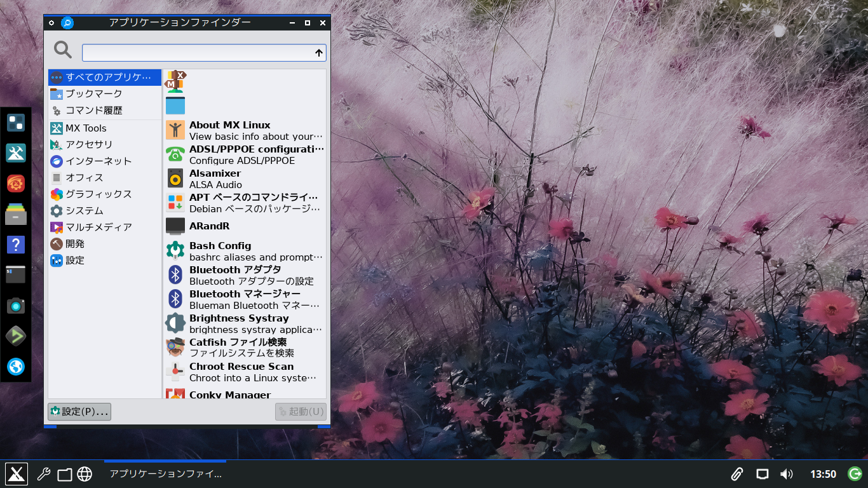Click the アプリケーションファイ... taskbar button

point(165,474)
